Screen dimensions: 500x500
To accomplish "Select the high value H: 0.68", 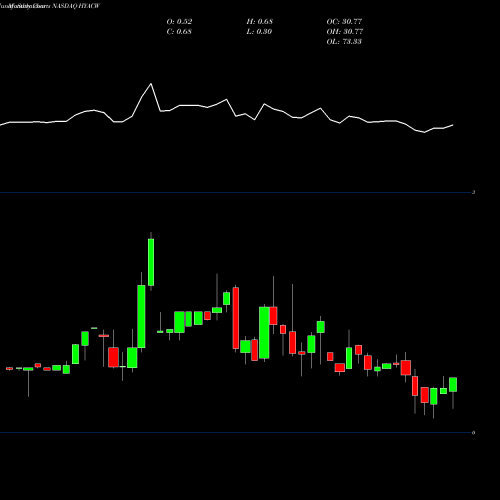I will (x=260, y=22).
